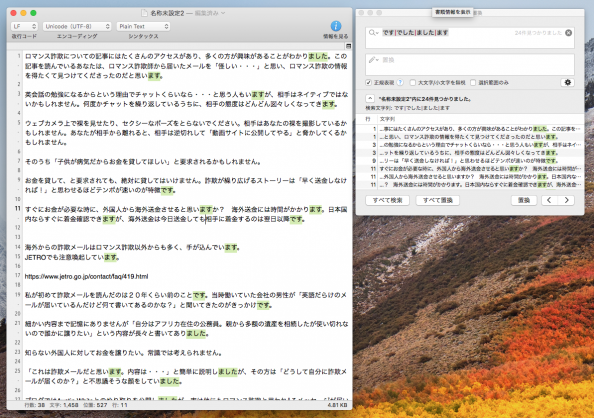
Task: Open the magnifier search history menu
Action: pos(373,33)
